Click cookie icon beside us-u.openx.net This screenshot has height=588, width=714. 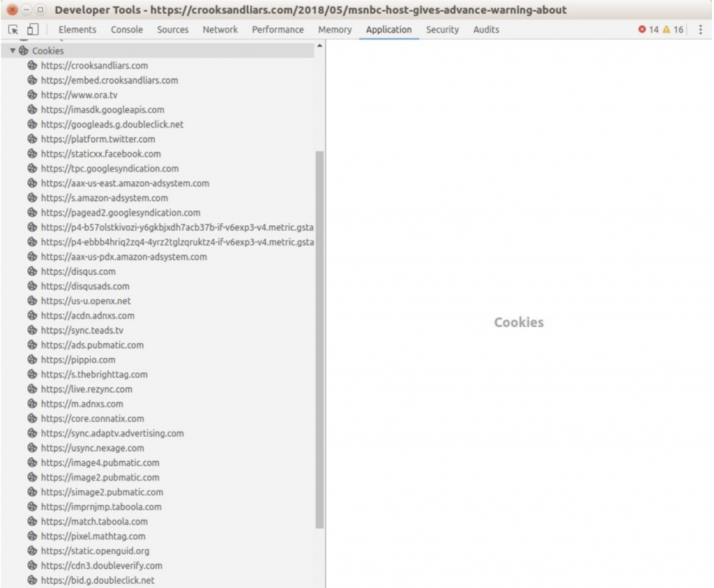(32, 301)
